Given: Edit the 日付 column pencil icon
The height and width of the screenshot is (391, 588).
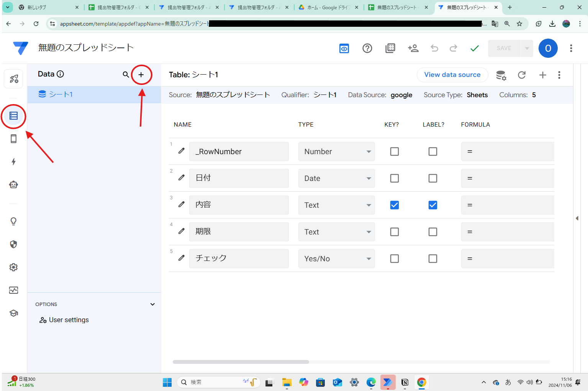Looking at the screenshot, I should [x=182, y=178].
